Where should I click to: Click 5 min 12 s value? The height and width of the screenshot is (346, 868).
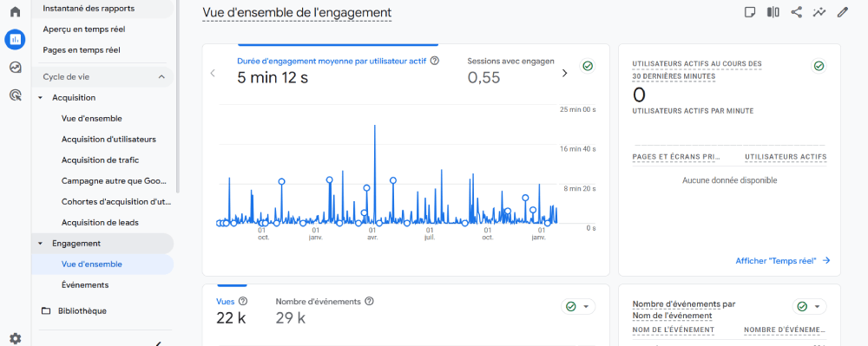tap(273, 78)
